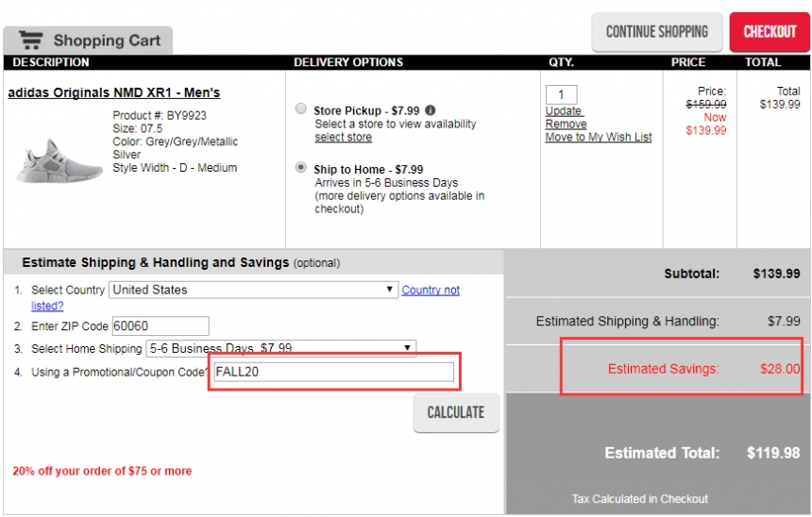The height and width of the screenshot is (517, 812).
Task: Select the Ship to Home radio option
Action: click(x=300, y=167)
